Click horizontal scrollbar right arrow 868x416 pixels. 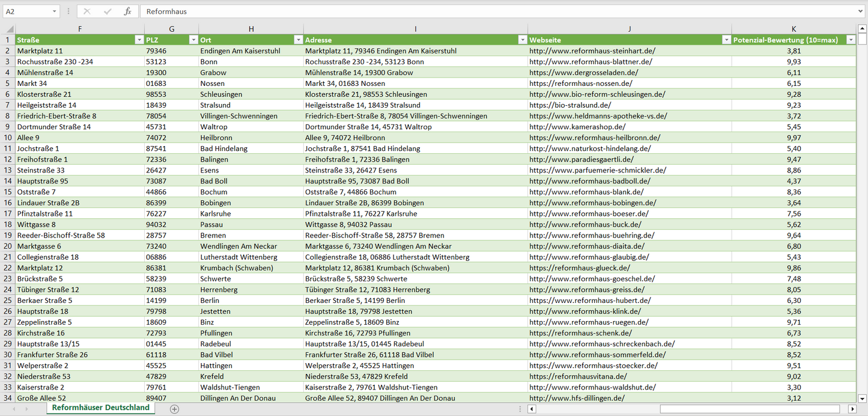click(852, 409)
